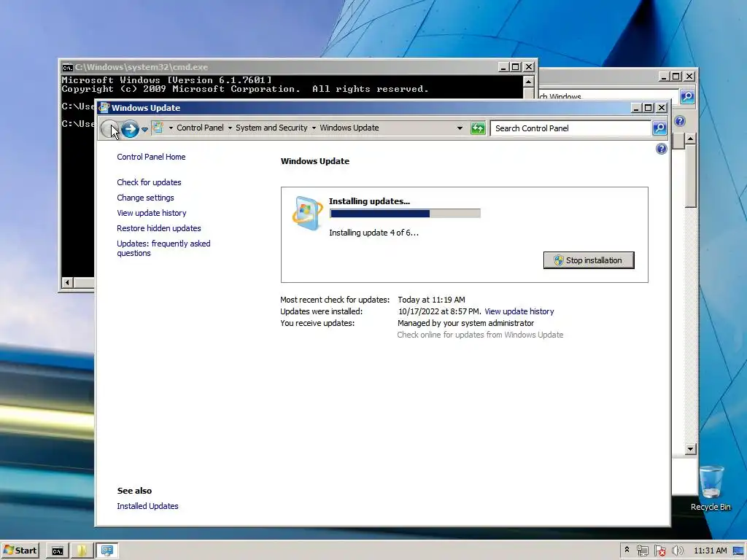
Task: Click the Today at 11:19 AM text
Action: (431, 300)
